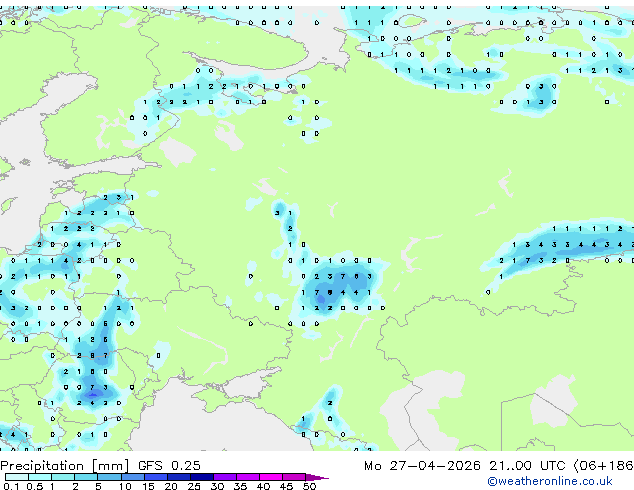Open the weatheronline.co.uk copyright link
The width and height of the screenshot is (634, 490).
click(550, 481)
